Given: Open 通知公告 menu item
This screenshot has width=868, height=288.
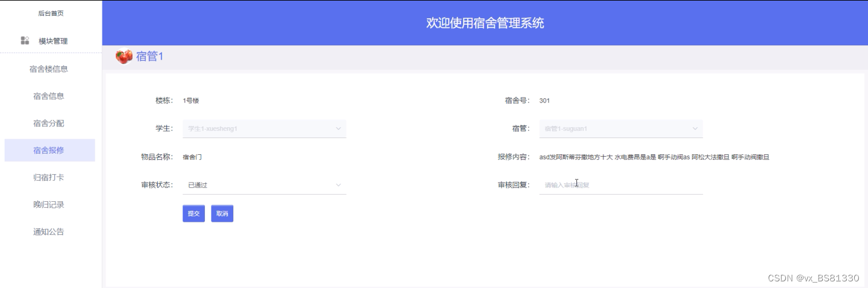Looking at the screenshot, I should click(49, 231).
